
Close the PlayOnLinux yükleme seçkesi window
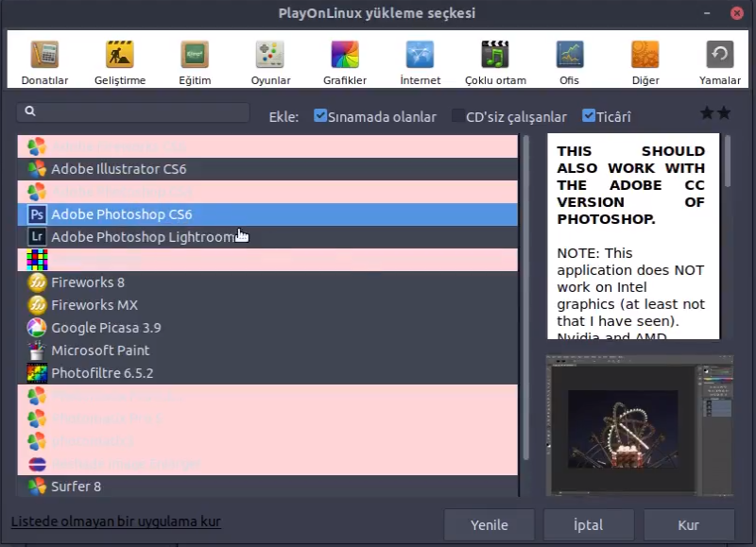[737, 13]
